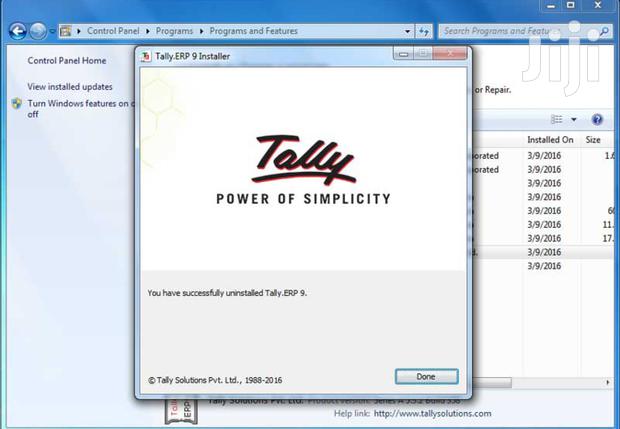This screenshot has height=429, width=620.
Task: Open the tallysolutions.com help link
Action: (433, 414)
